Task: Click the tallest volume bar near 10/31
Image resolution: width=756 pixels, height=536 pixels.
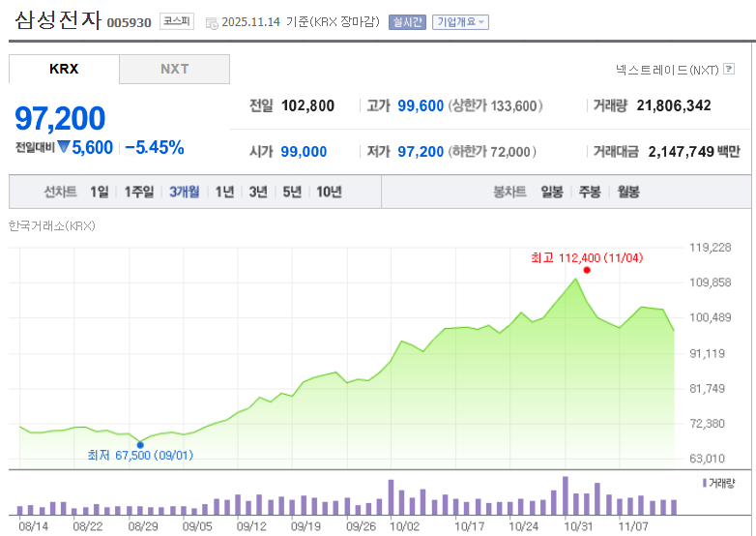Action: point(566,495)
